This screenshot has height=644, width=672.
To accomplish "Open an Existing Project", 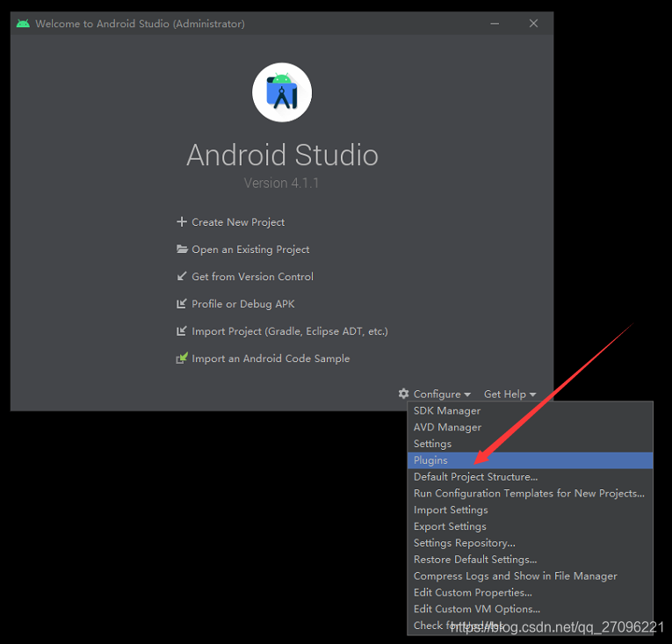I will (x=250, y=250).
